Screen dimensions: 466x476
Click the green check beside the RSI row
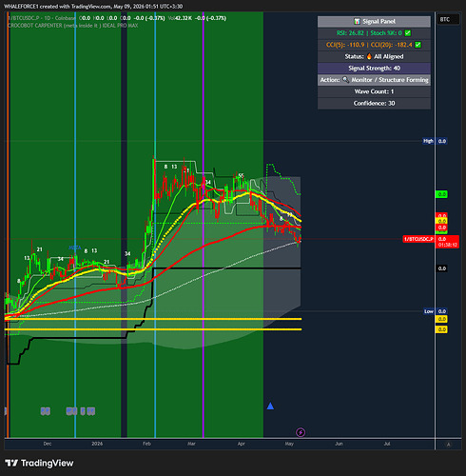pos(408,33)
